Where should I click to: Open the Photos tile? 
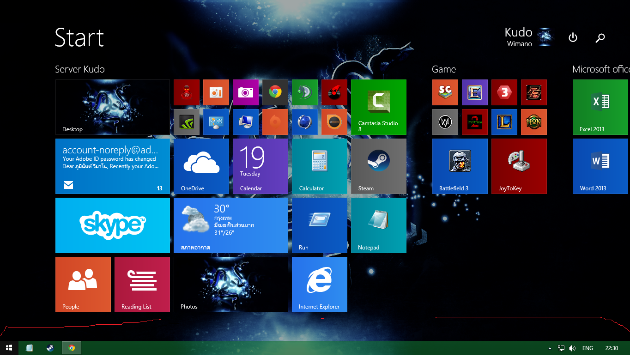[x=231, y=285]
